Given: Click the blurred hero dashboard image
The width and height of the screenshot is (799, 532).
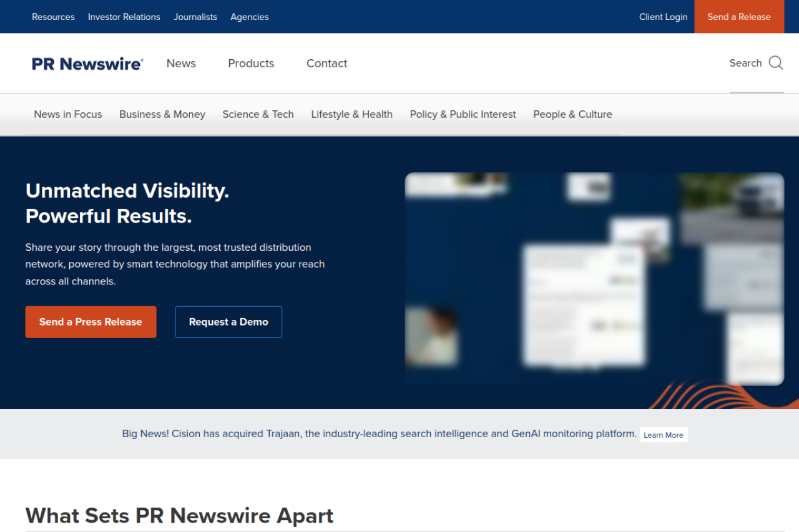Looking at the screenshot, I should pos(594,279).
